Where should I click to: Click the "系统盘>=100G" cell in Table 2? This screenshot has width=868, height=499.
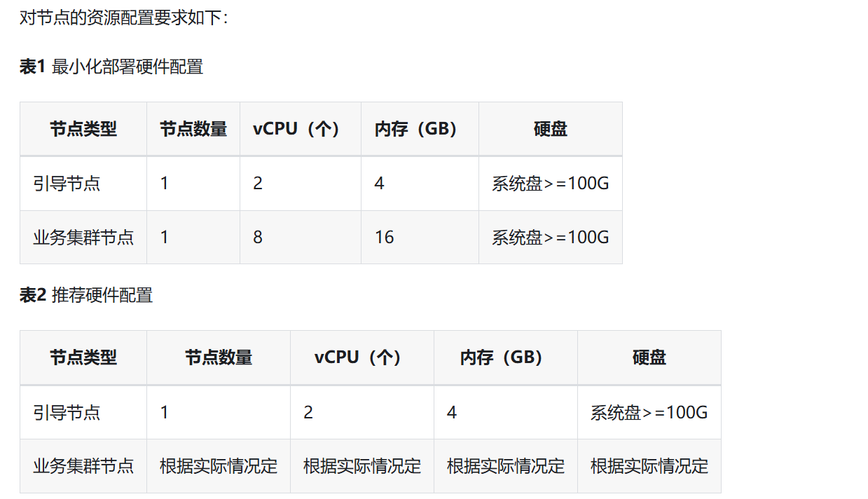(x=649, y=412)
